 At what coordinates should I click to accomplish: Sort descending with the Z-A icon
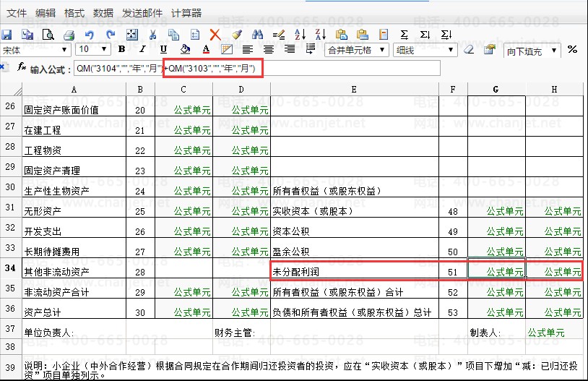(321, 35)
